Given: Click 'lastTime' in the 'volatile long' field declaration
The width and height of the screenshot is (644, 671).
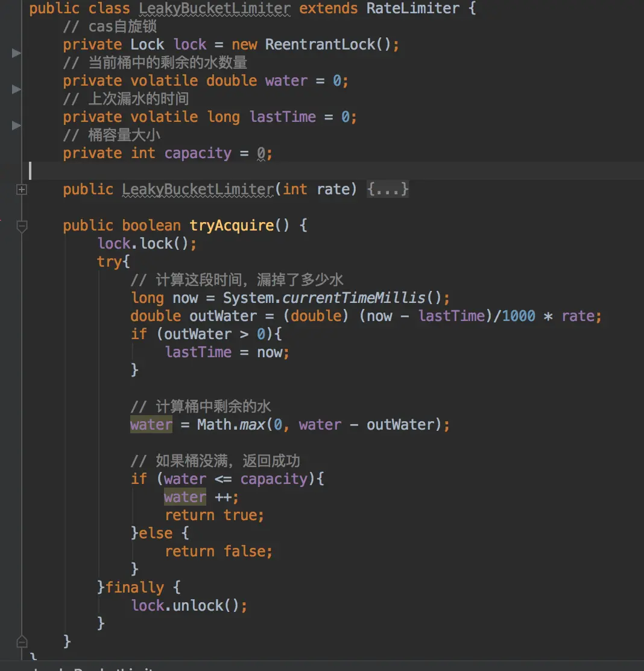Looking at the screenshot, I should coord(283,117).
